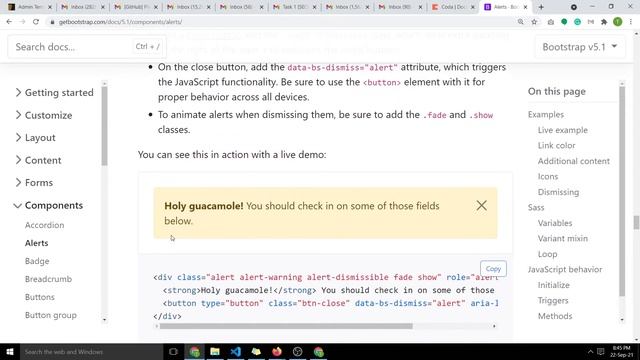
Task: Open the Windows Start menu
Action: coord(10,351)
